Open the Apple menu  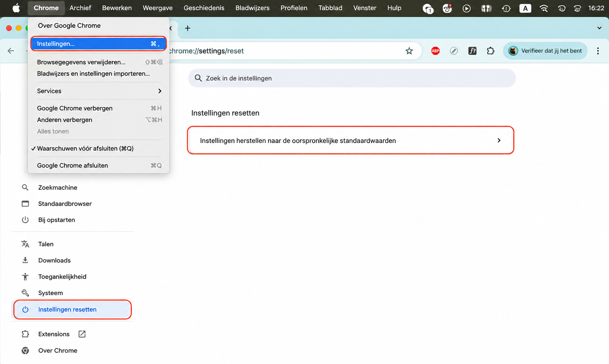coord(16,8)
